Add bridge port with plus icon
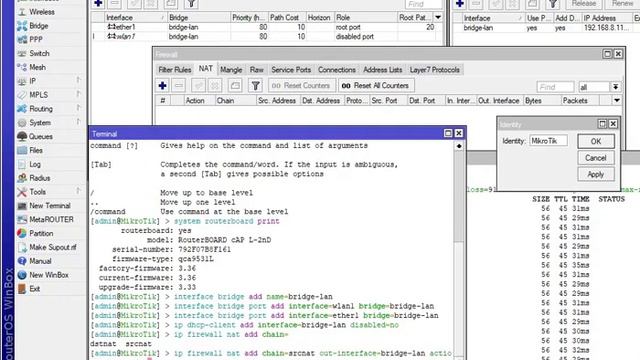640x360 pixels. pyautogui.click(x=98, y=4)
